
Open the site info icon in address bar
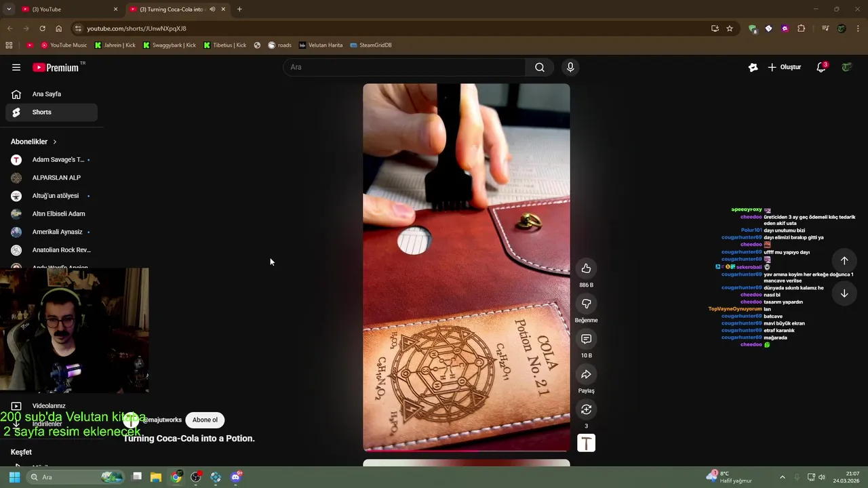coord(78,28)
